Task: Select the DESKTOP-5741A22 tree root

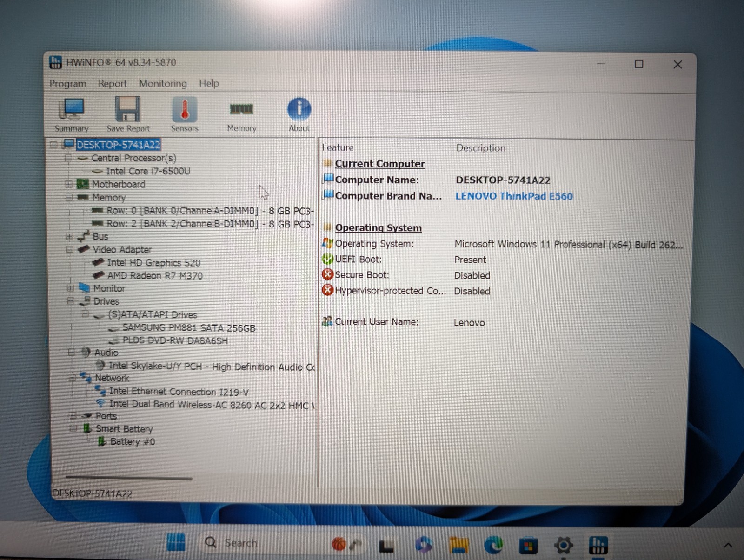Action: 118,145
